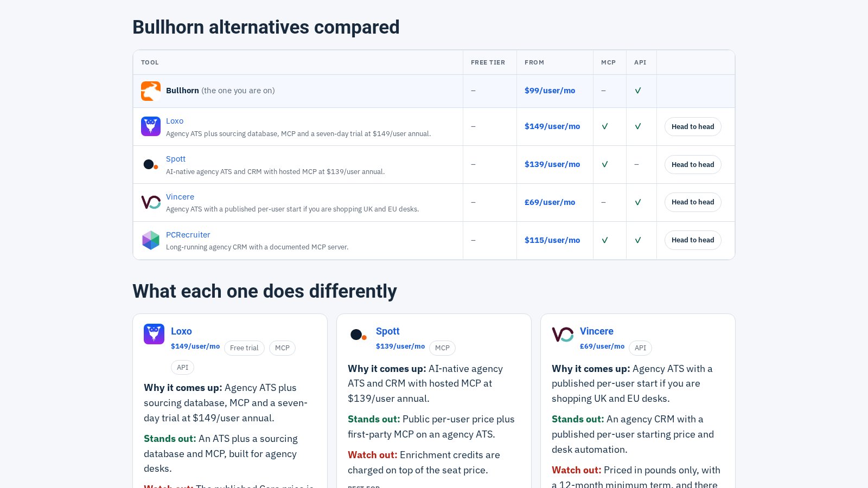
Task: Click the Free trial tag on Loxo card
Action: 244,348
